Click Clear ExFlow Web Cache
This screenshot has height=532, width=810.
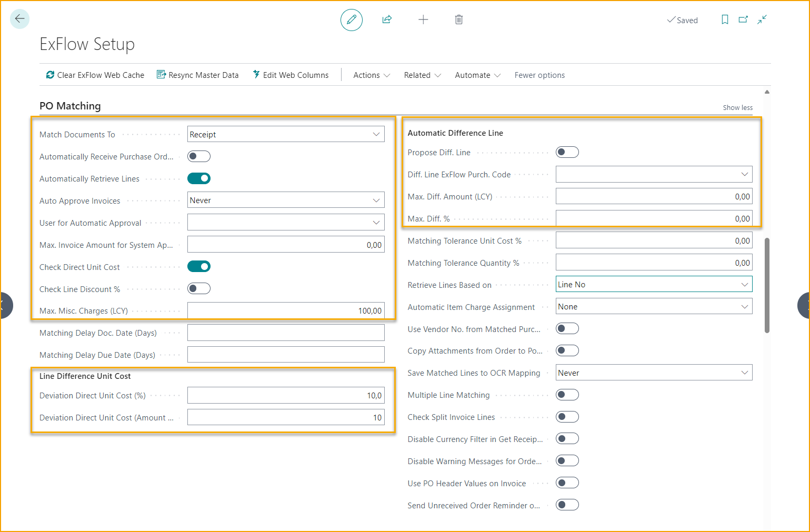[x=95, y=75]
